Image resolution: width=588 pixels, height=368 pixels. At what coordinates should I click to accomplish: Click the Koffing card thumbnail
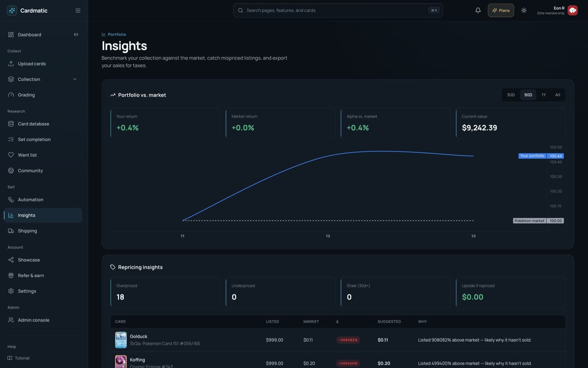121,361
